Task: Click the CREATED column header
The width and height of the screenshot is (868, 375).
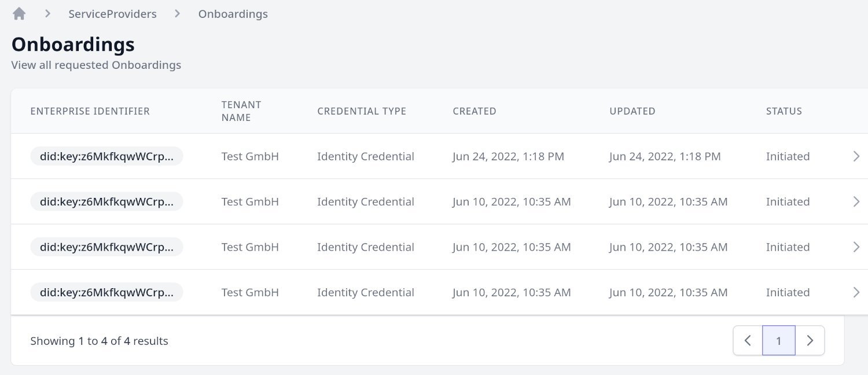Action: tap(475, 111)
